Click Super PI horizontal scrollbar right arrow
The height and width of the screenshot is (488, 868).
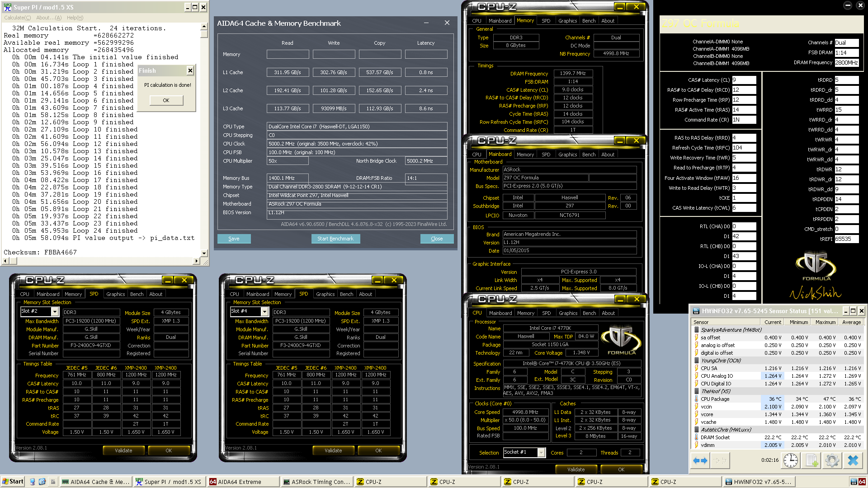click(x=197, y=261)
